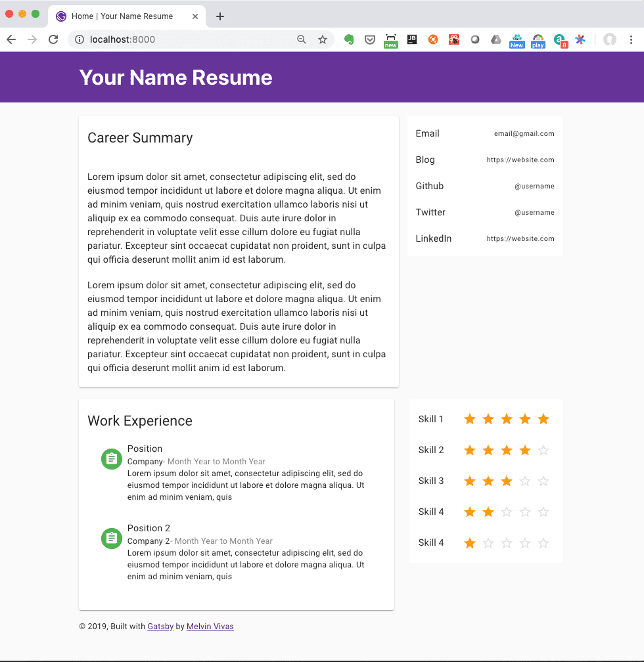644x662 pixels.
Task: Click the fifth star of Skill 2
Action: 543,450
